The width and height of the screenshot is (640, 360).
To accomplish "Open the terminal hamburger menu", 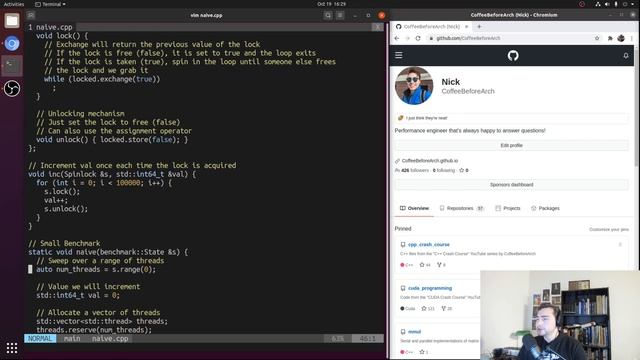I will point(340,15).
